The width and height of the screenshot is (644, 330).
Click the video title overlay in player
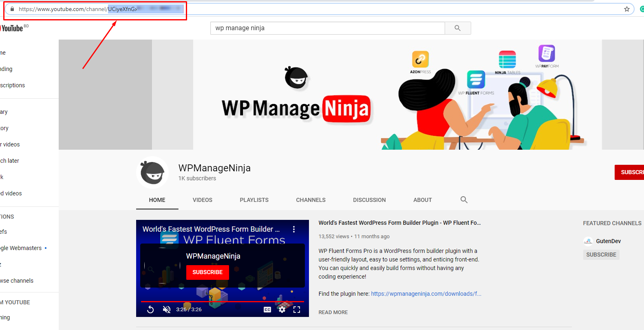pyautogui.click(x=211, y=229)
